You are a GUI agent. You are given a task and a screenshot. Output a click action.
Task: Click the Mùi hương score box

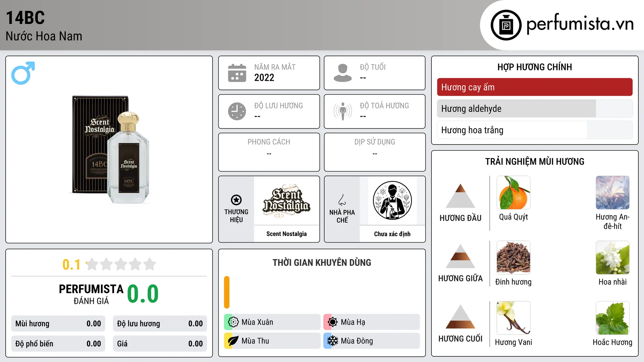[58, 324]
